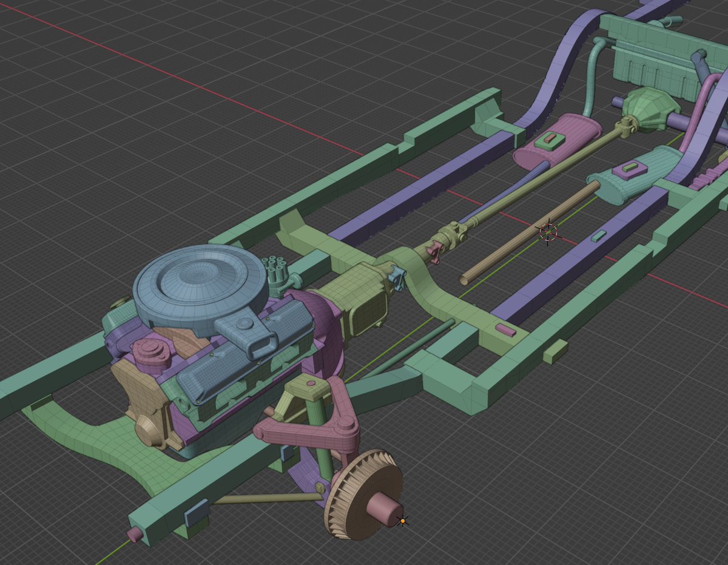Click the 3D cursor crosshair marker
This screenshot has height=565, width=728.
[x=548, y=232]
